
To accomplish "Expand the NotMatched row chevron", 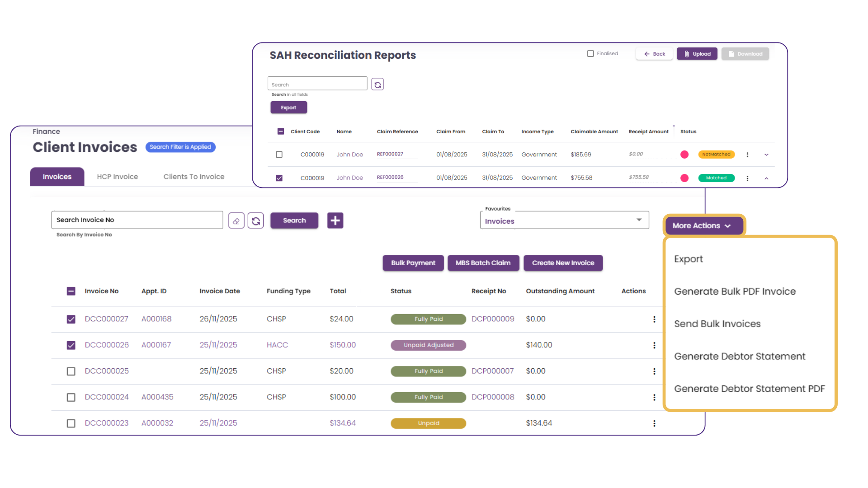I will tap(766, 155).
